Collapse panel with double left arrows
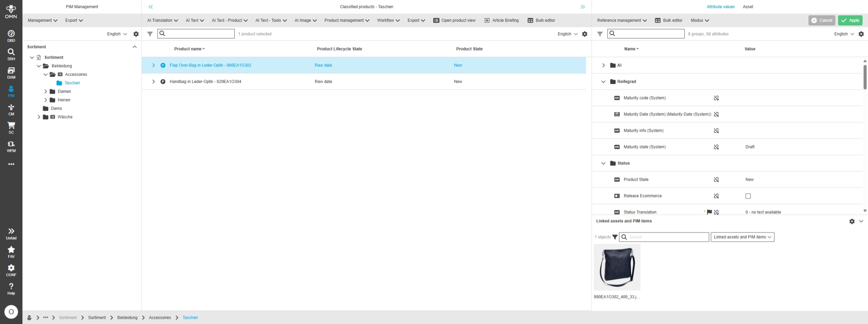Image resolution: width=868 pixels, height=324 pixels. (x=151, y=7)
